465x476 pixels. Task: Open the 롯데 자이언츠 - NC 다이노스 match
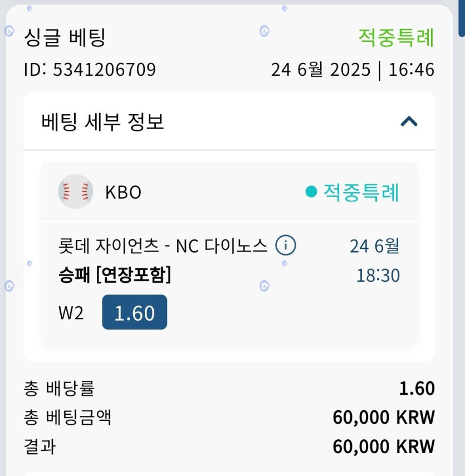pyautogui.click(x=163, y=246)
